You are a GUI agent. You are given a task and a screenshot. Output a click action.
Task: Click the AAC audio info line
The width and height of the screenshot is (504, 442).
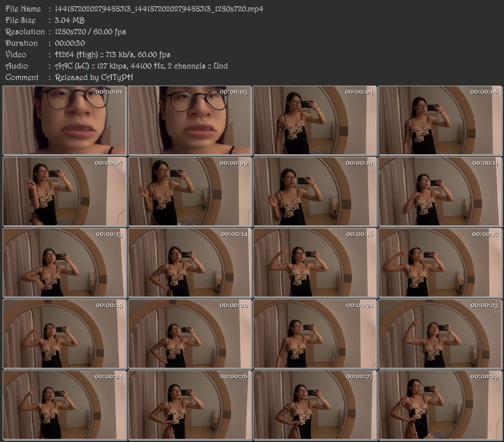141,66
